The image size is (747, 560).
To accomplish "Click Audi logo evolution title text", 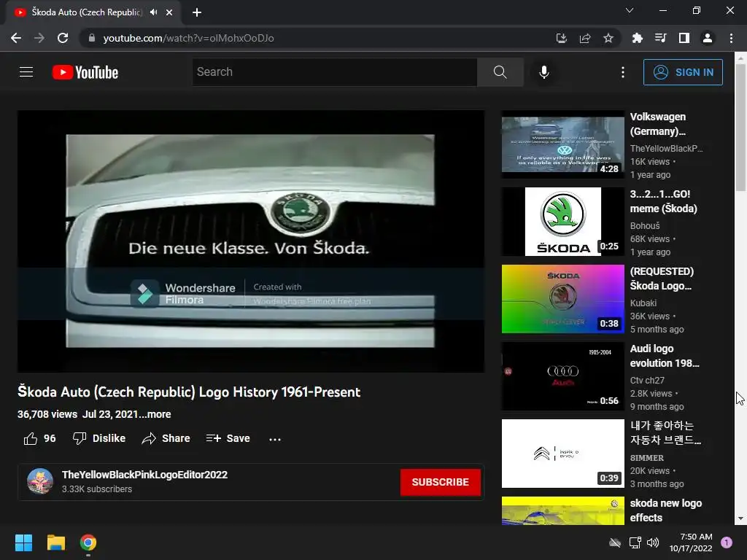I will [665, 356].
